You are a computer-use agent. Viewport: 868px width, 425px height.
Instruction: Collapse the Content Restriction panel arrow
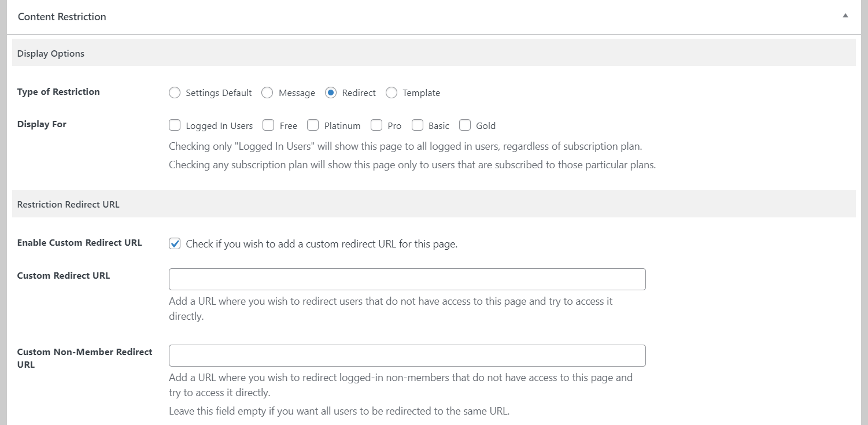[845, 16]
